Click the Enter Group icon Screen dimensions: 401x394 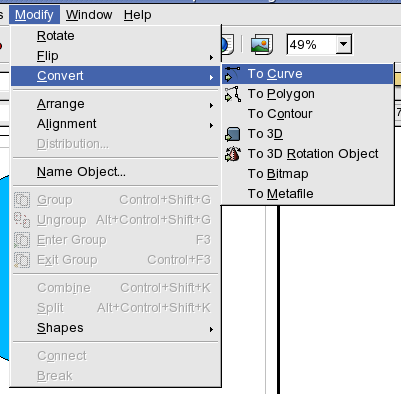point(22,240)
